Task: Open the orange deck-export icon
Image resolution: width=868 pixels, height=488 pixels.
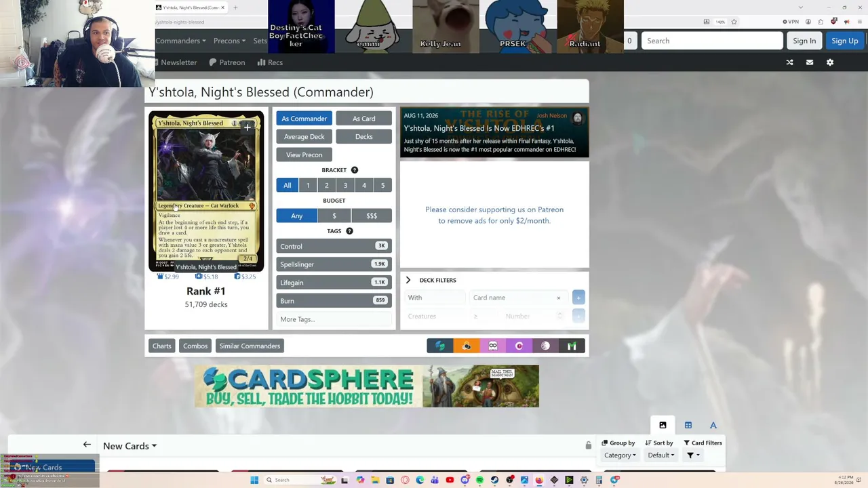Action: click(467, 346)
